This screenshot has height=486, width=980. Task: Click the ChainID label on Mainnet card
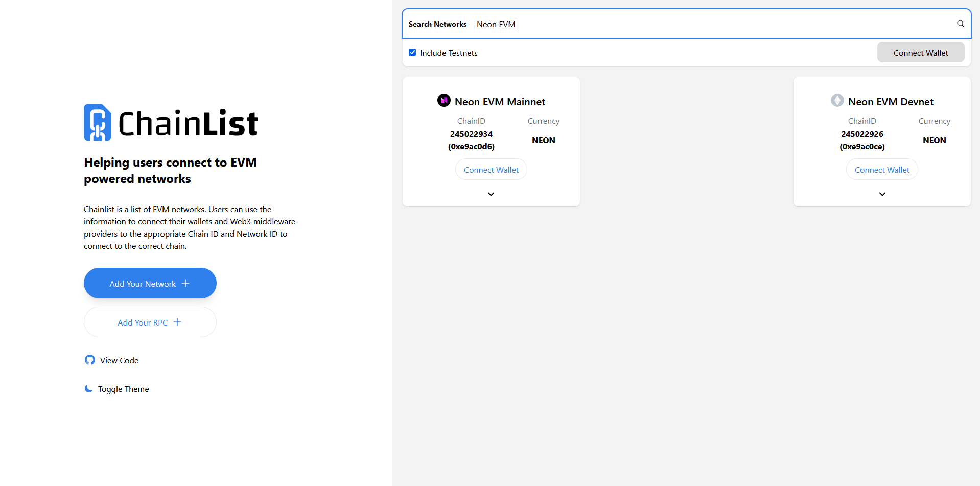pos(471,121)
